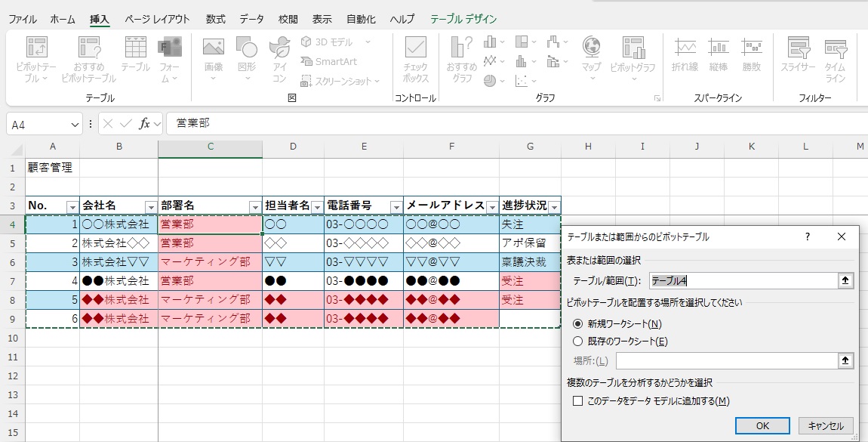Screen dimensions: 868x442
Task: Click the PivotTable icon in the ribbon
Action: click(36, 50)
